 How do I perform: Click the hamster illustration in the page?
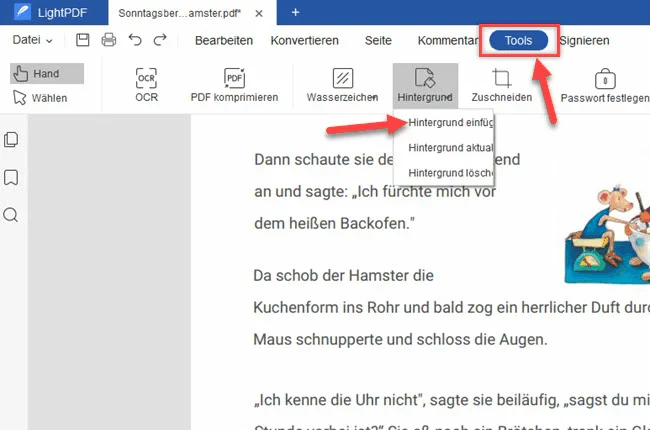pyautogui.click(x=607, y=234)
